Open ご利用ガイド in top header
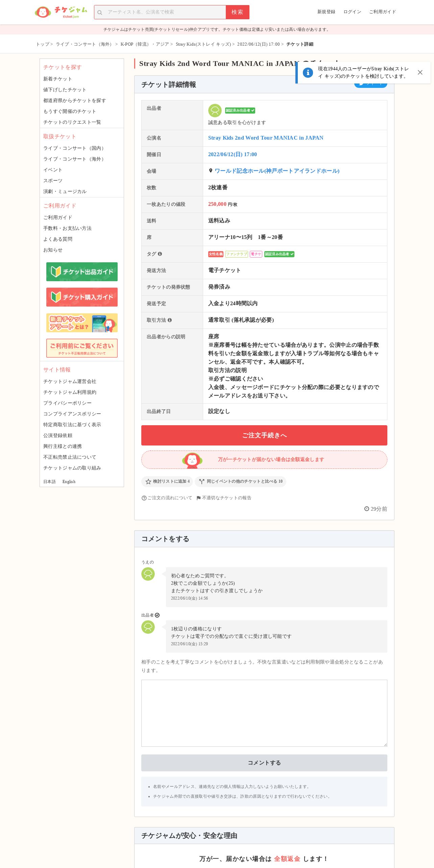 coord(382,12)
